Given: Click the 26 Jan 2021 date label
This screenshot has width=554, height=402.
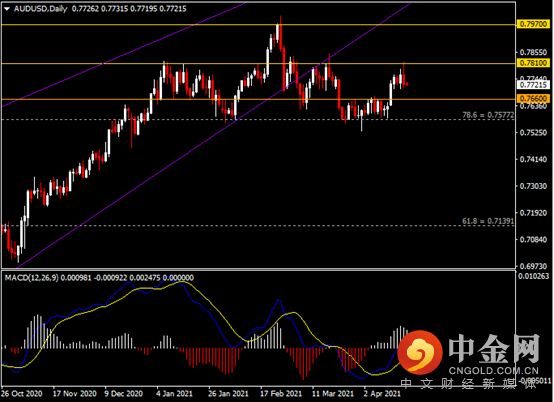Looking at the screenshot, I should point(228,394).
